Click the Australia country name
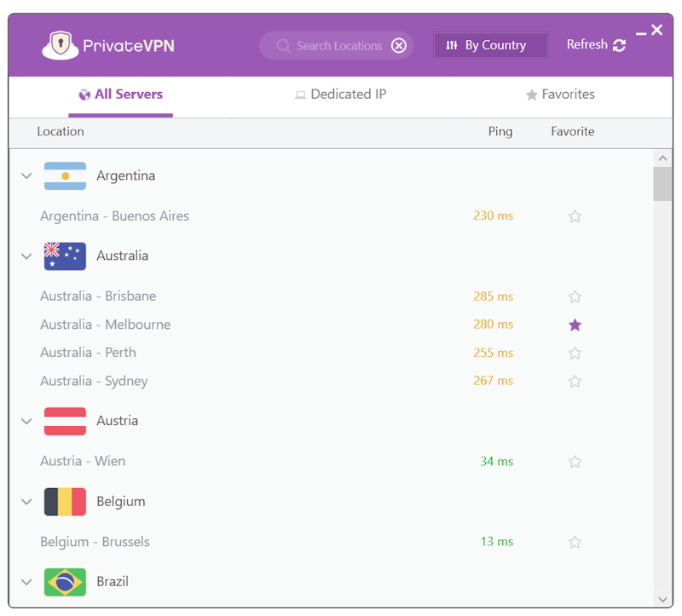682x616 pixels. (122, 256)
